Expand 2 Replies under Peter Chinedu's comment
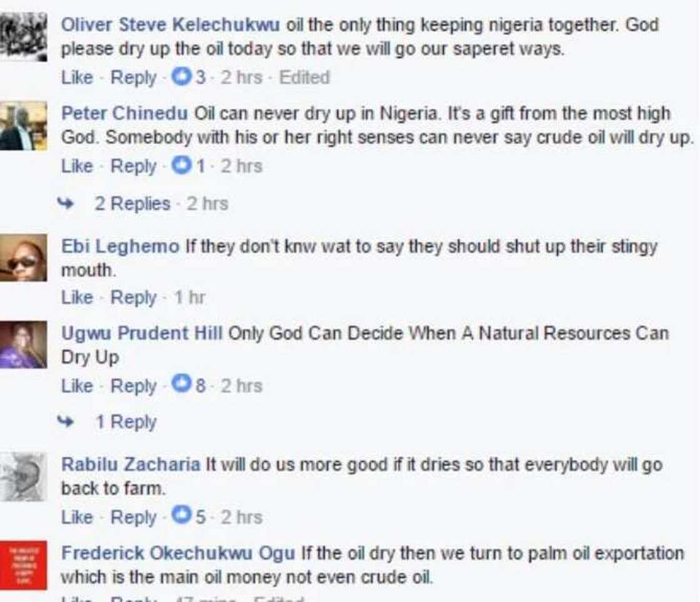700x602 pixels. 132,204
